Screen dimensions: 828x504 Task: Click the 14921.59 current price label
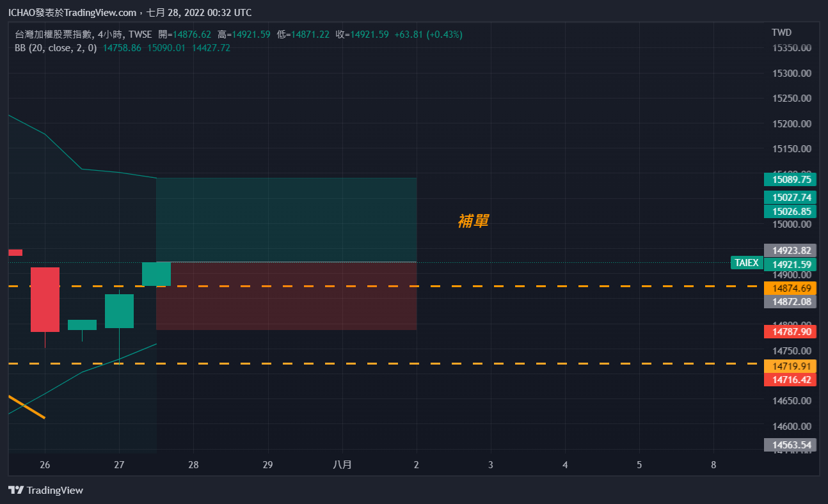[x=790, y=265]
